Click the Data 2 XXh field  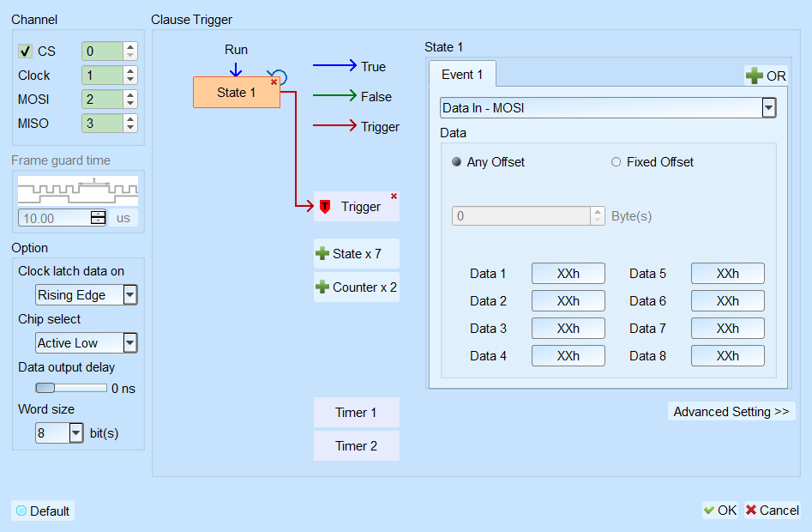pyautogui.click(x=568, y=301)
